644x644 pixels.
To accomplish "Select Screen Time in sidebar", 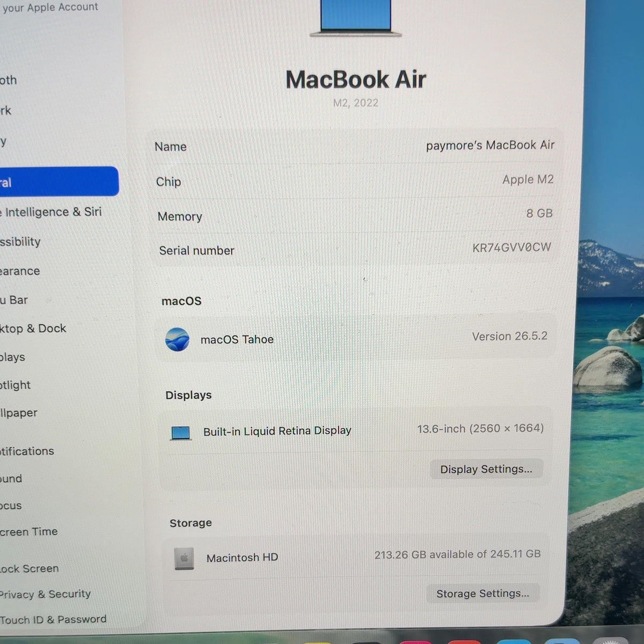I will coord(29,531).
